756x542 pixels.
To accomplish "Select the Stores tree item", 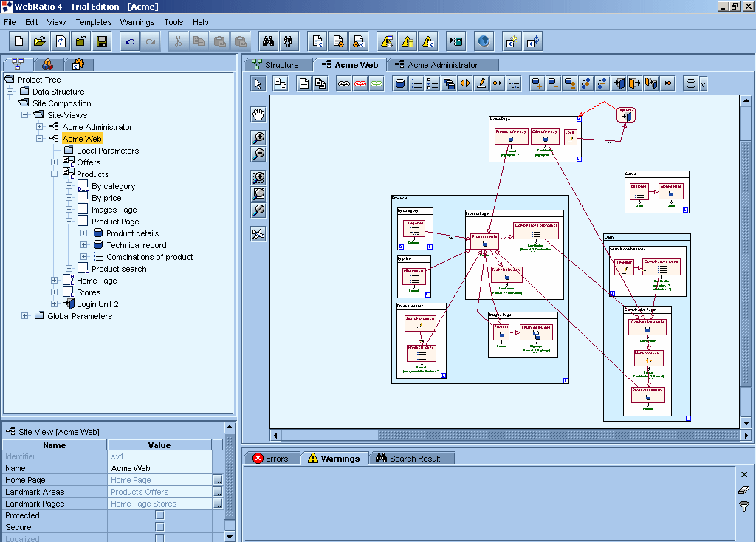I will (x=89, y=292).
